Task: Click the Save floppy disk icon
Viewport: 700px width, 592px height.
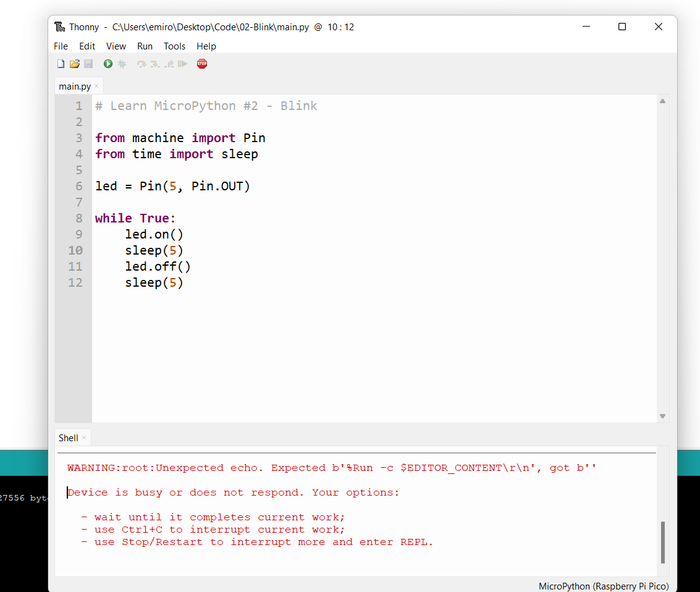Action: point(88,64)
